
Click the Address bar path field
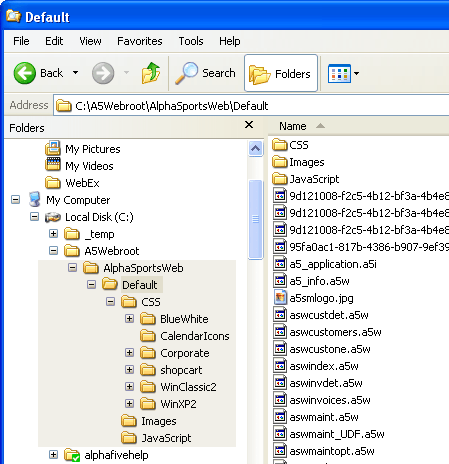[x=251, y=106]
